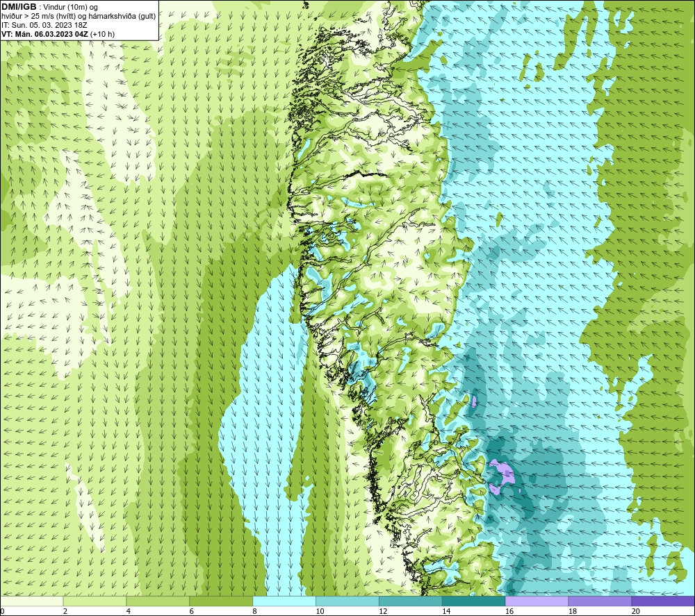
Task: Click the '20' label on the wind scale
Action: pos(636,611)
